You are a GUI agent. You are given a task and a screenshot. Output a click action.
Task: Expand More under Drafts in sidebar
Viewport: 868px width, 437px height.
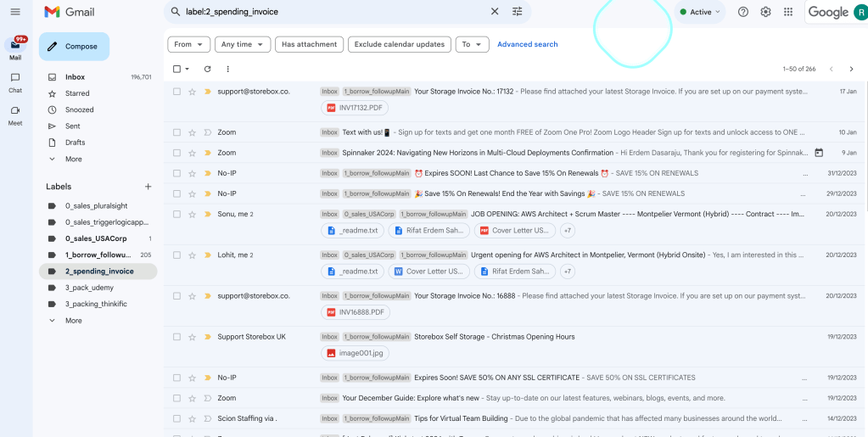(73, 159)
